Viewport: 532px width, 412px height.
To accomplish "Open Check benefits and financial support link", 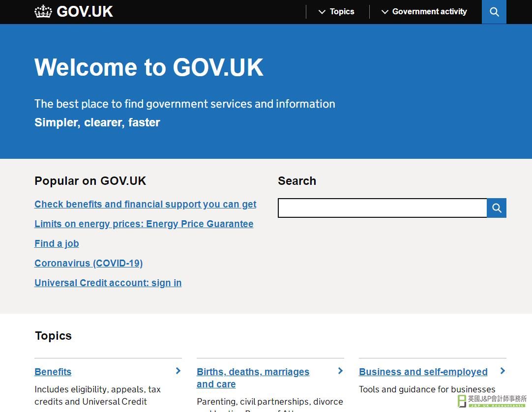I will click(x=145, y=205).
